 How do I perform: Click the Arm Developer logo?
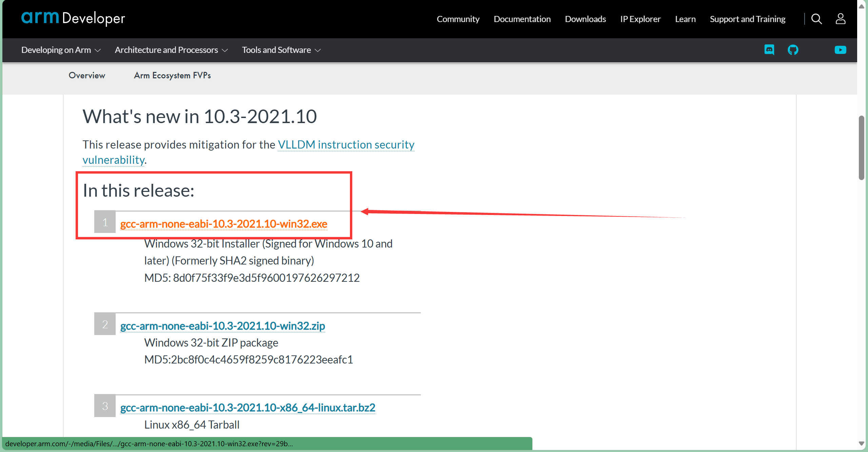pyautogui.click(x=73, y=18)
